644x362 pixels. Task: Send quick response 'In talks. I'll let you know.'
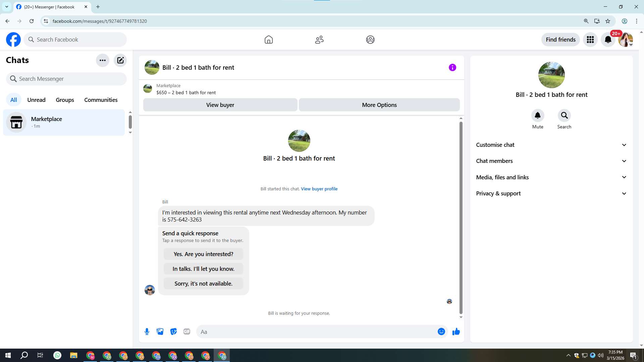pos(203,269)
